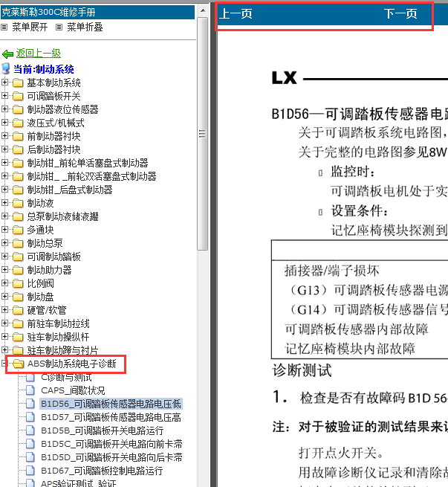Open folder icon of 硬管/软管

point(18,310)
